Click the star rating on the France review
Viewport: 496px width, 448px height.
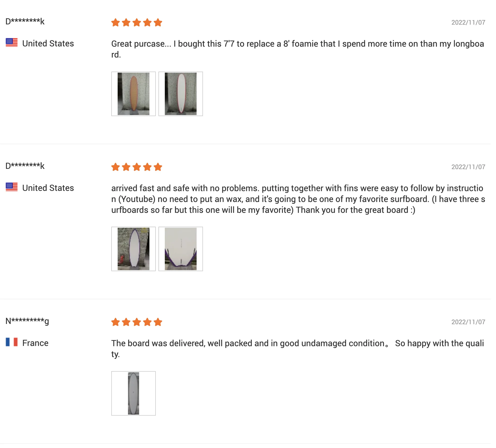coord(136,322)
